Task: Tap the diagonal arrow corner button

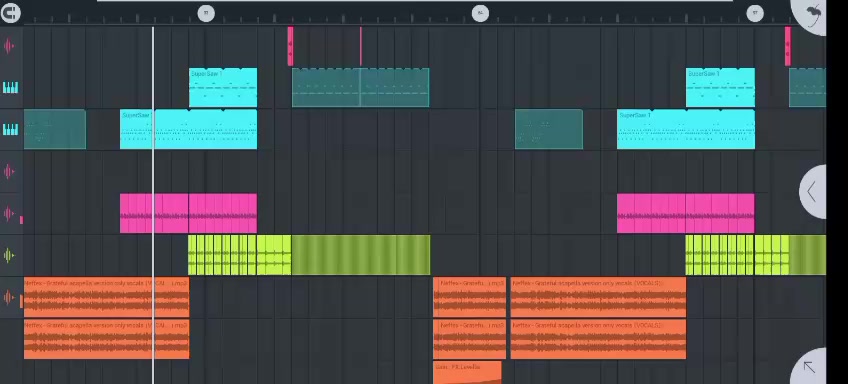Action: pos(810,367)
